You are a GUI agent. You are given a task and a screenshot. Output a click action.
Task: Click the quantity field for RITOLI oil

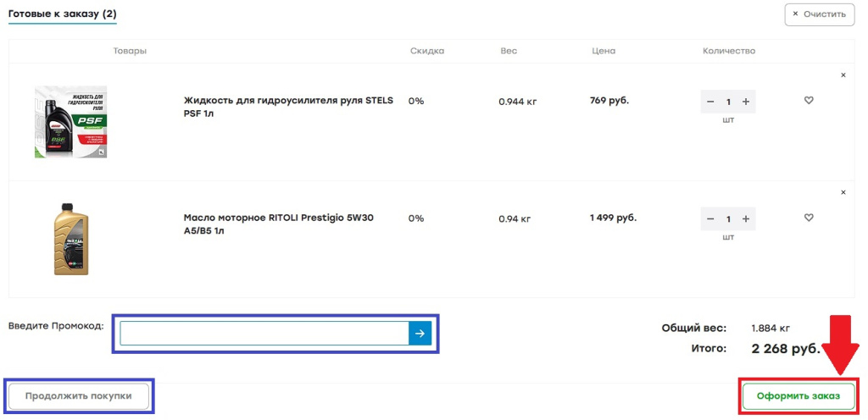(x=728, y=219)
